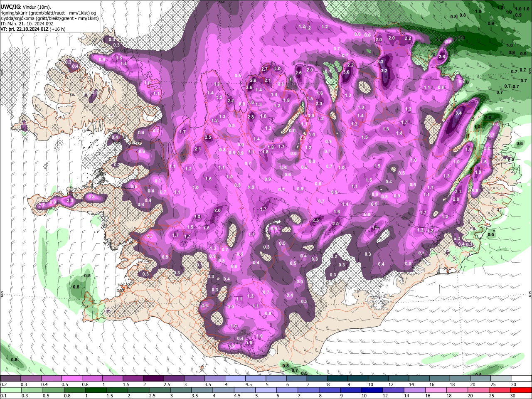Click the '2.7' snowfall value on the map
532x399 pixels.
[x=265, y=69]
